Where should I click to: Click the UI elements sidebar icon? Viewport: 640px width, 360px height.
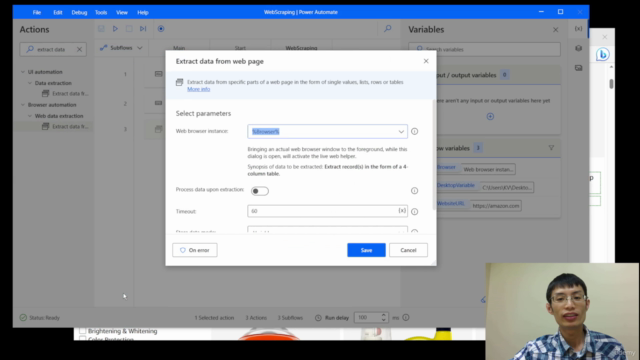[x=578, y=48]
